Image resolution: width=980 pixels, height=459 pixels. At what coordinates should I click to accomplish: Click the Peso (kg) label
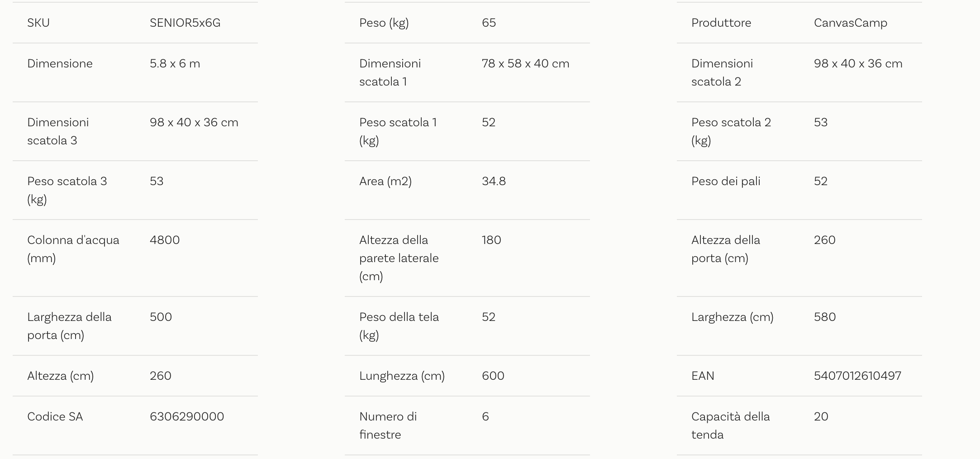coord(384,23)
